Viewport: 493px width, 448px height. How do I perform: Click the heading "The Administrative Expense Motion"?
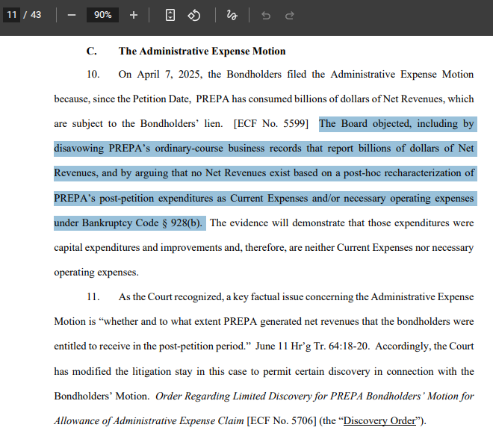click(202, 51)
